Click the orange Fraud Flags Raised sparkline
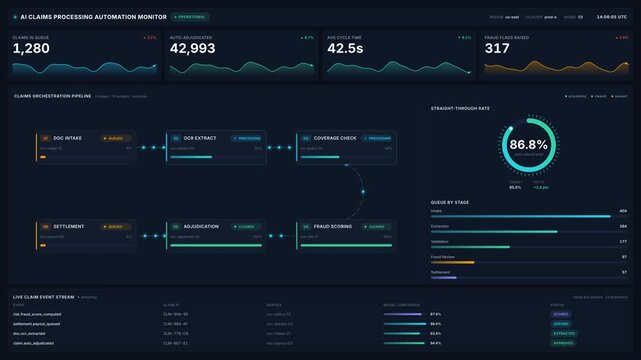The width and height of the screenshot is (641, 360). point(556,68)
